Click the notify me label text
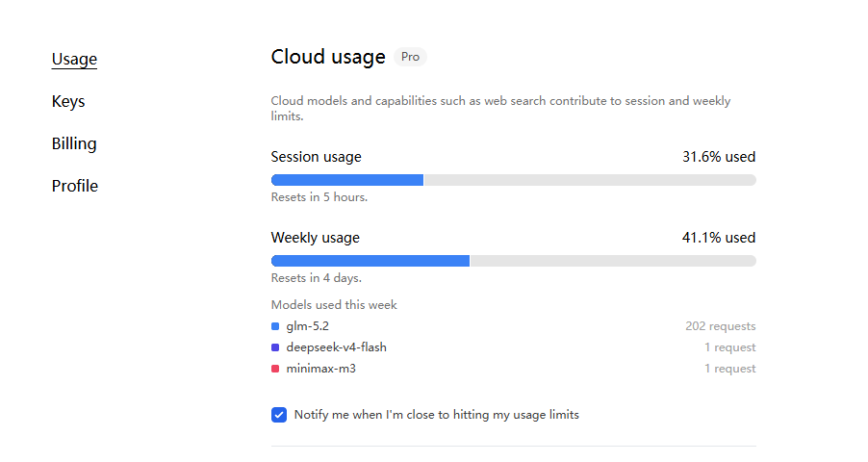Viewport: 868px width, 462px height. click(x=437, y=415)
